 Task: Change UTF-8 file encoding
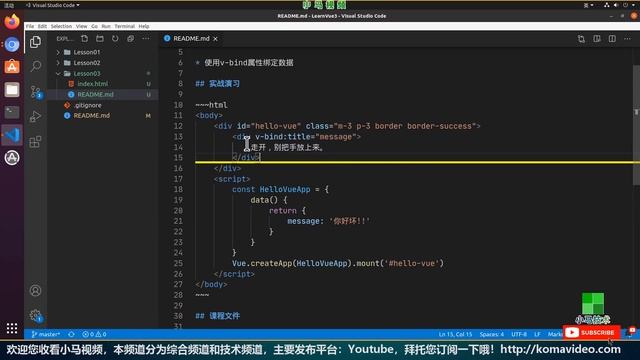(x=519, y=334)
